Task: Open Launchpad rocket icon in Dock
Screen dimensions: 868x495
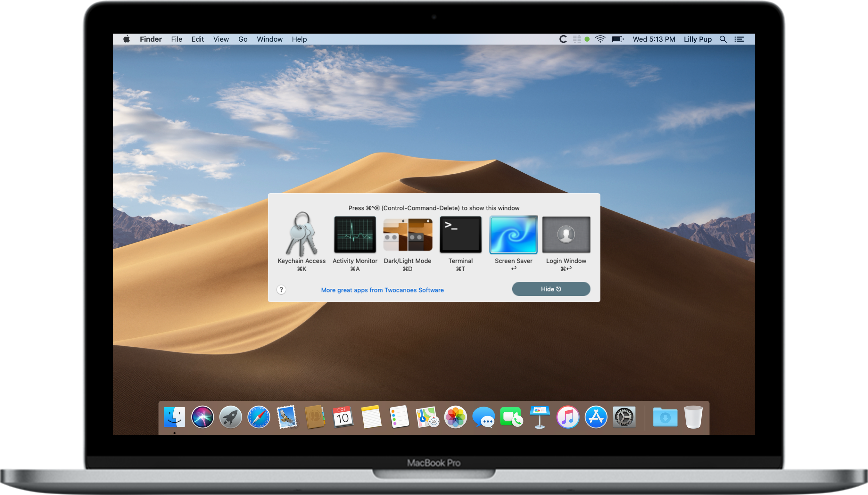Action: (x=230, y=417)
